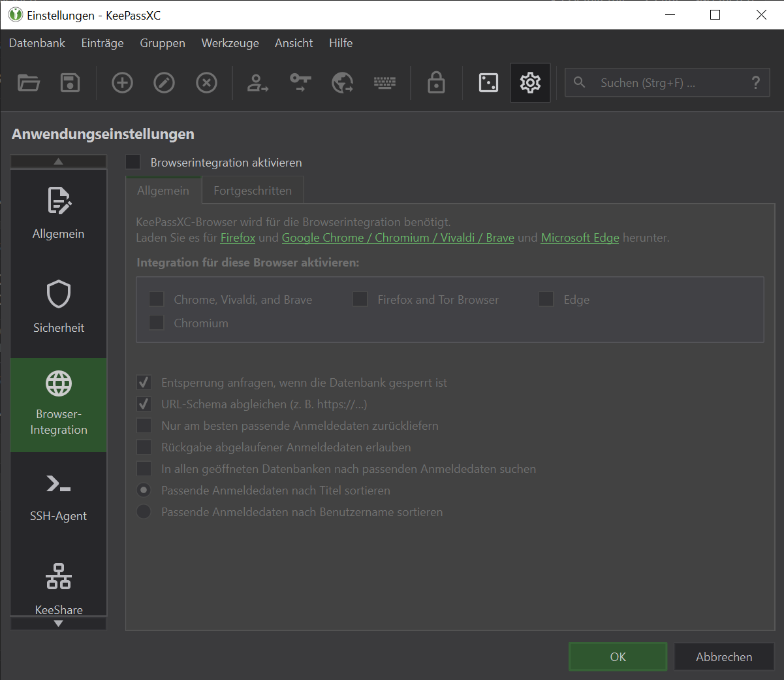Edit entry using the pencil icon
This screenshot has height=680, width=784.
[x=164, y=83]
